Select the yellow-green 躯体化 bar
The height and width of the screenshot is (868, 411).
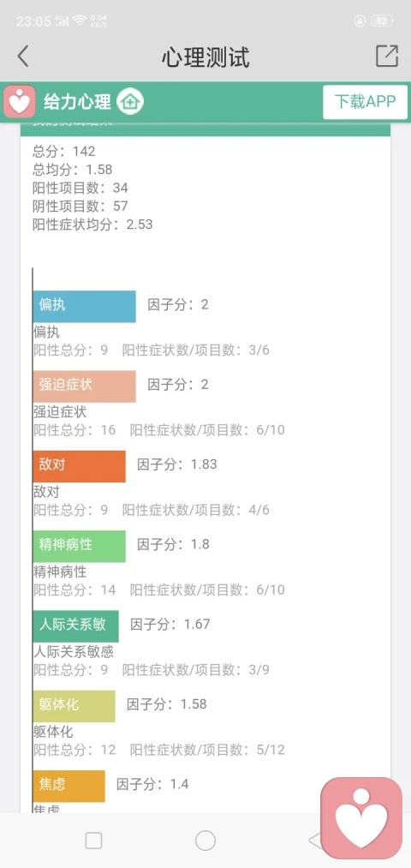pyautogui.click(x=74, y=706)
